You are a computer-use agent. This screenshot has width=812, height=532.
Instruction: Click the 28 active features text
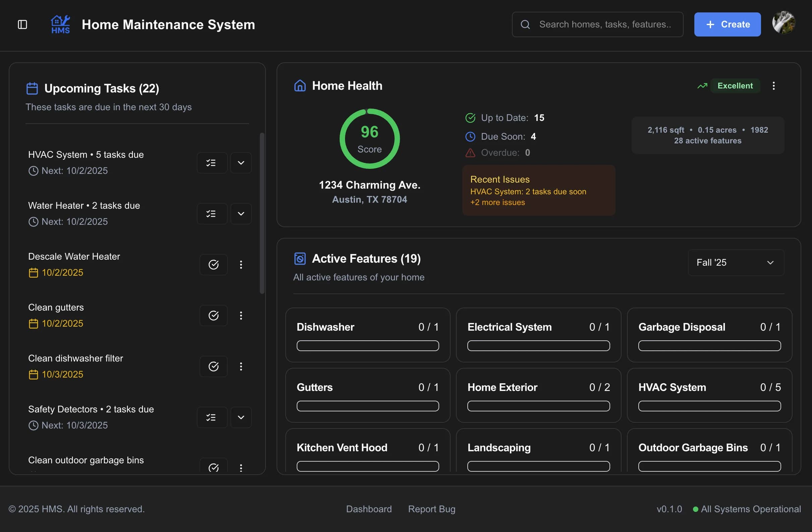[x=708, y=141]
